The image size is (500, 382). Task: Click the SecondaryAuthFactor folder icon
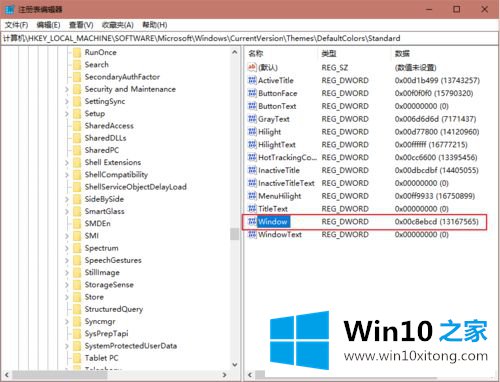(x=77, y=77)
